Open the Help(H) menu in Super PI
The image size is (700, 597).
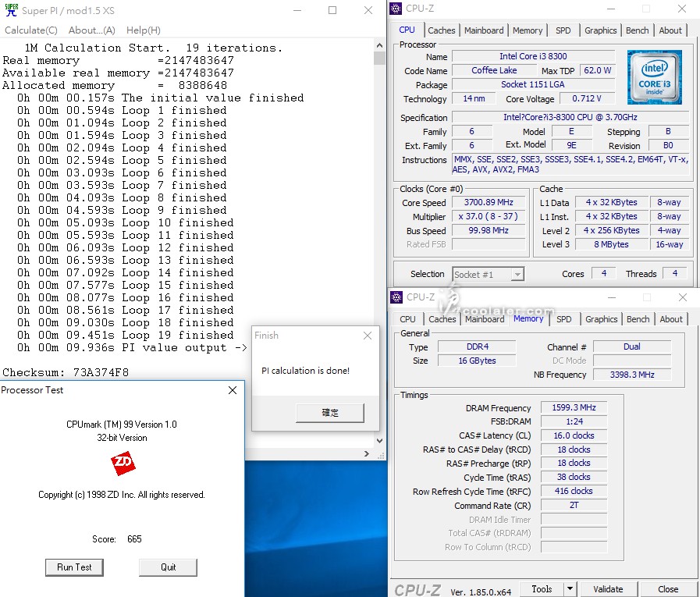[x=144, y=30]
